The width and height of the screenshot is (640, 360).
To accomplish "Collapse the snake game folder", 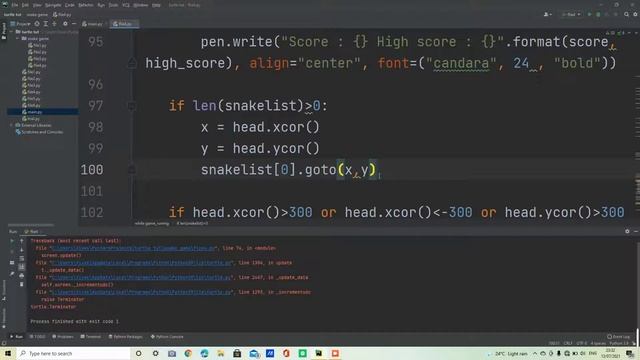I will pos(18,38).
